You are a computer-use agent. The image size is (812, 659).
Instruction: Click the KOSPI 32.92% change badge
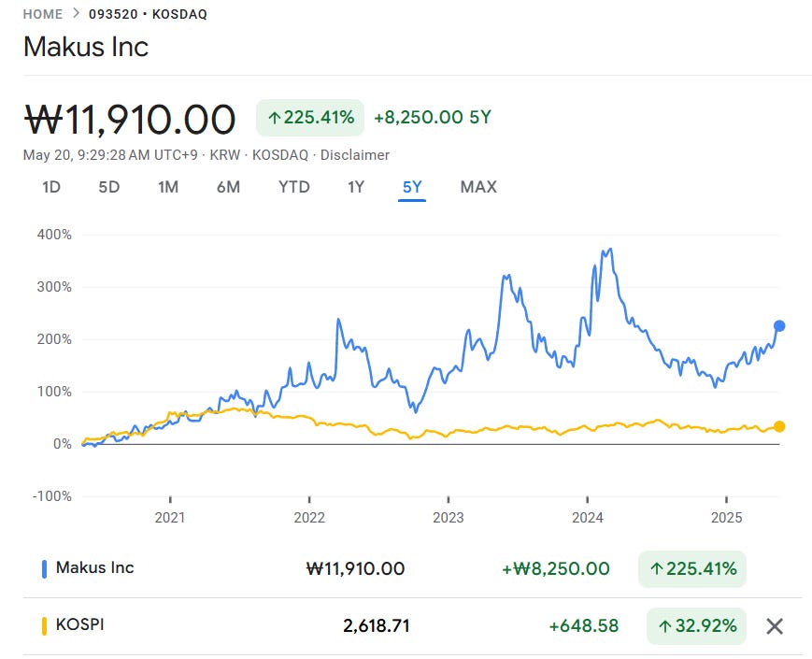point(696,626)
